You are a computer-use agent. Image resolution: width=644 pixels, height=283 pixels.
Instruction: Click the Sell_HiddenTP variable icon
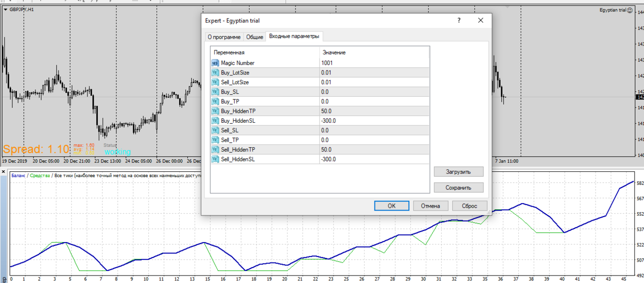215,149
